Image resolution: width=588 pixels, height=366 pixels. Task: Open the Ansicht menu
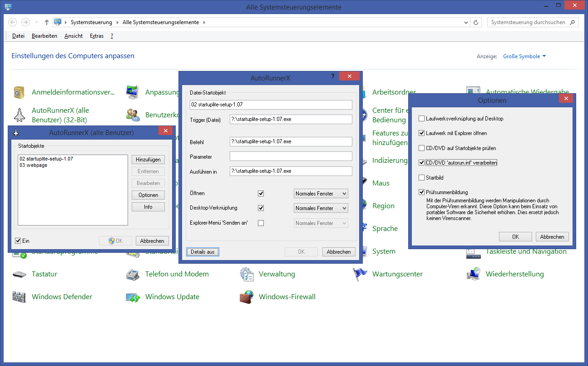pyautogui.click(x=74, y=36)
